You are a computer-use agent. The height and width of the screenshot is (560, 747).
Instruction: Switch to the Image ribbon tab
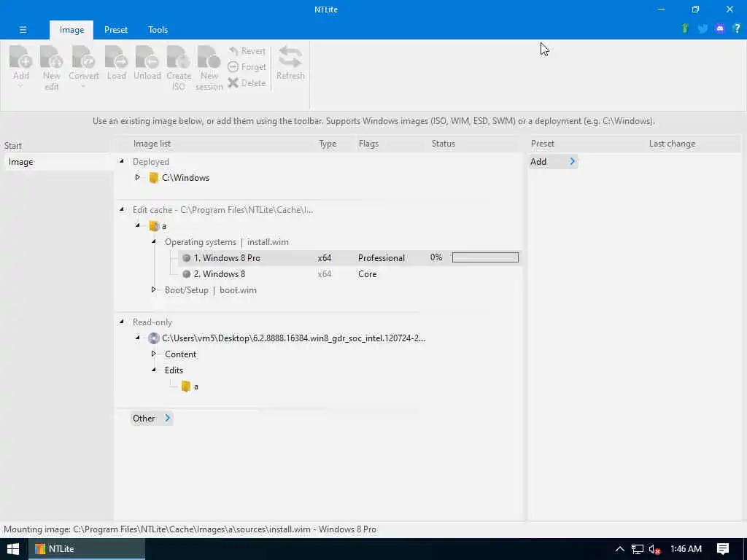[x=71, y=29]
